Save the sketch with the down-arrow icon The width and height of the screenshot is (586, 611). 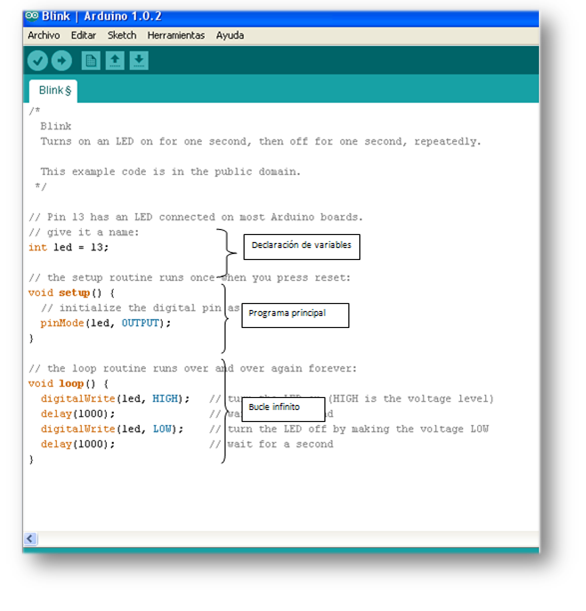pyautogui.click(x=139, y=61)
